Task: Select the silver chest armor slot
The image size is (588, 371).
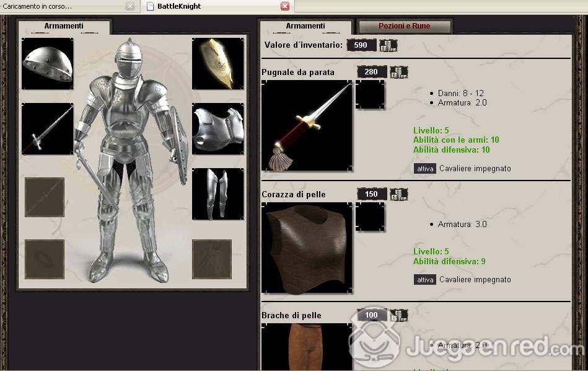Action: click(217, 129)
